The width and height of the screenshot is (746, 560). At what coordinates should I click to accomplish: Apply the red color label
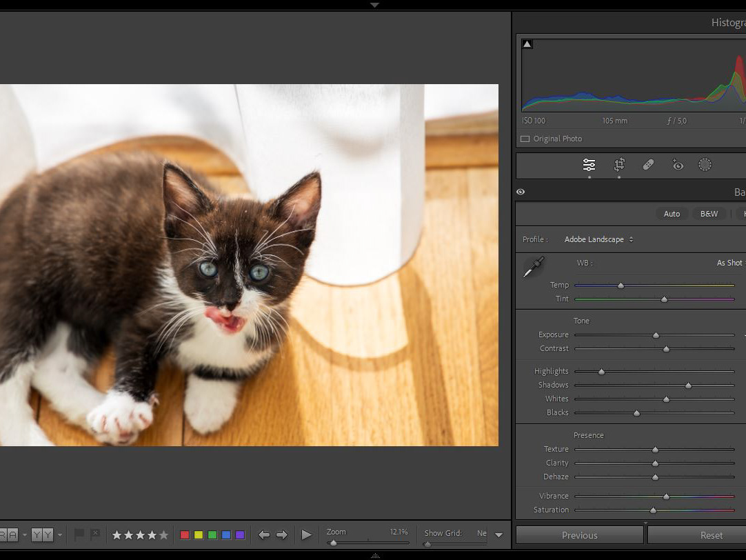pos(185,535)
